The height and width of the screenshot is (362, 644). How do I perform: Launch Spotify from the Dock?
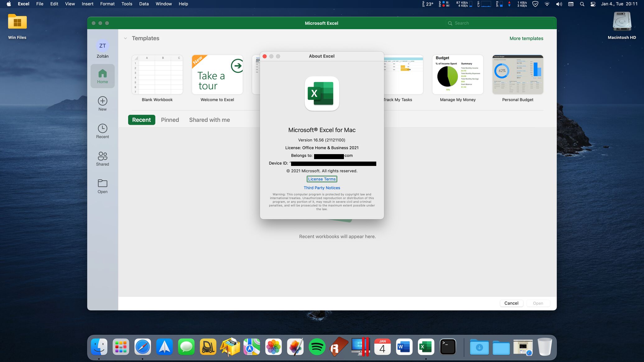point(317,347)
